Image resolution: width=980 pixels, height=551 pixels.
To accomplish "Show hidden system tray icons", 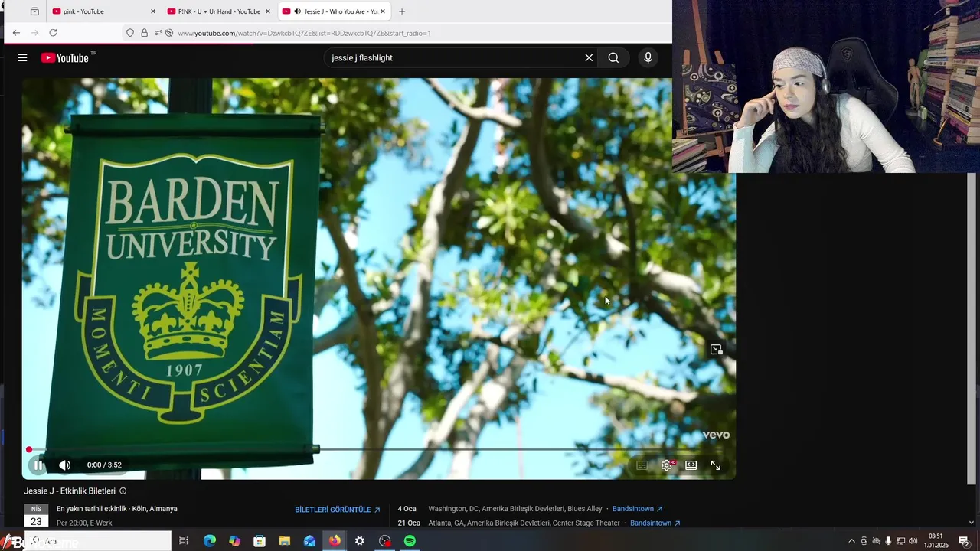I will [x=851, y=541].
